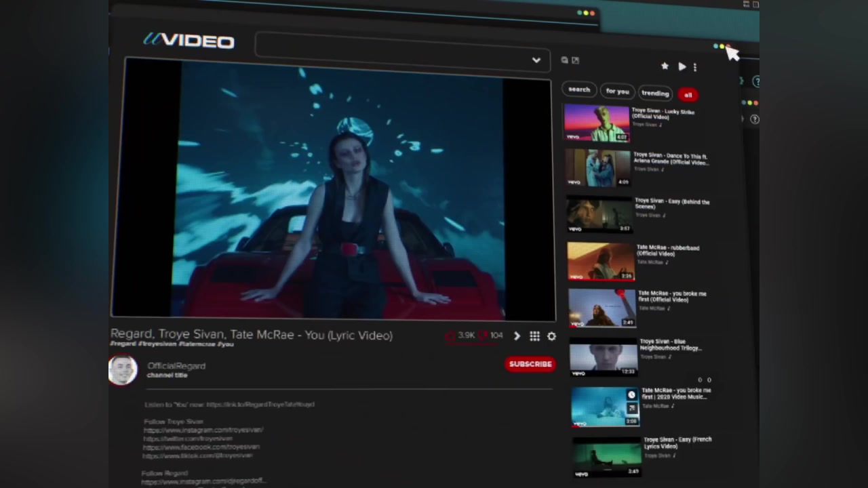Select the 'trending' filter tab
This screenshot has height=488, width=868.
click(x=655, y=93)
